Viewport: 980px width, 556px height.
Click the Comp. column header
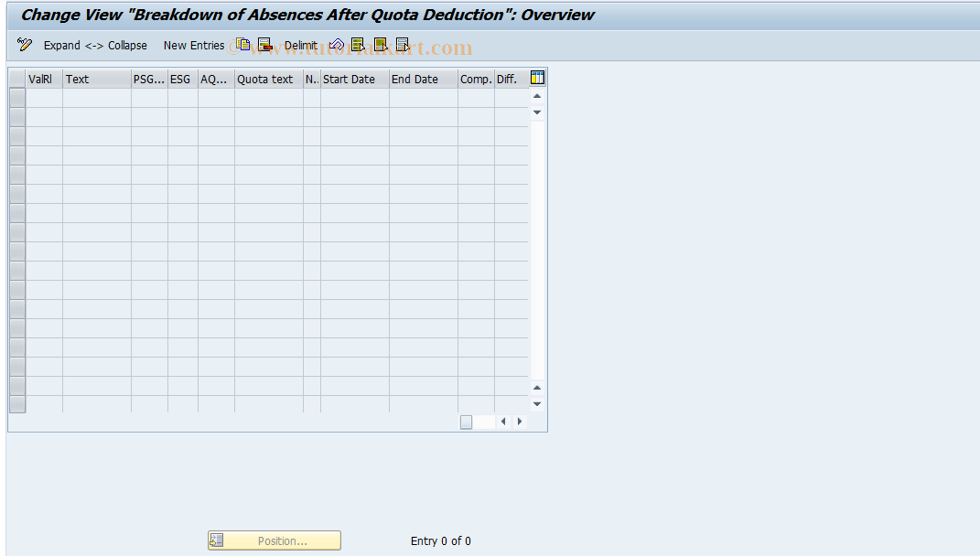(x=476, y=80)
